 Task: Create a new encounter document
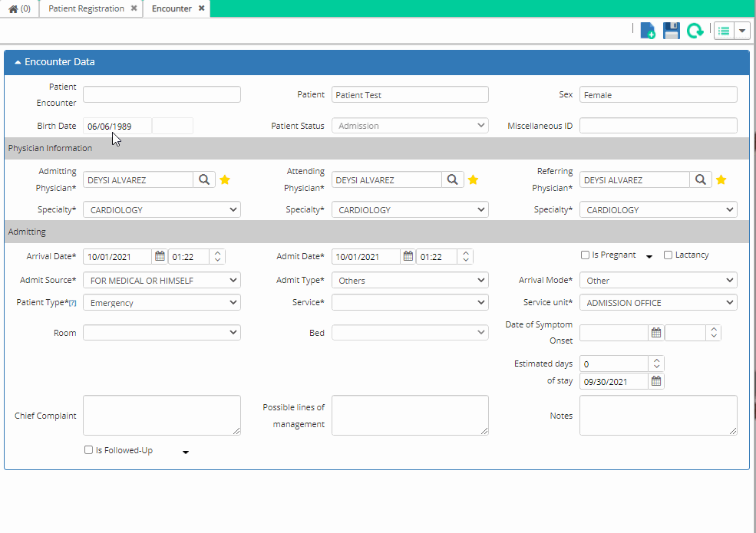click(647, 31)
